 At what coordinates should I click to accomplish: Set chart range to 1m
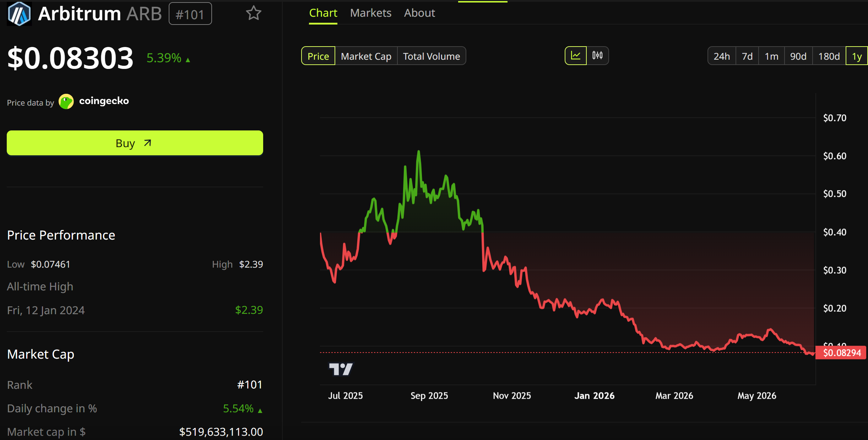(x=771, y=56)
